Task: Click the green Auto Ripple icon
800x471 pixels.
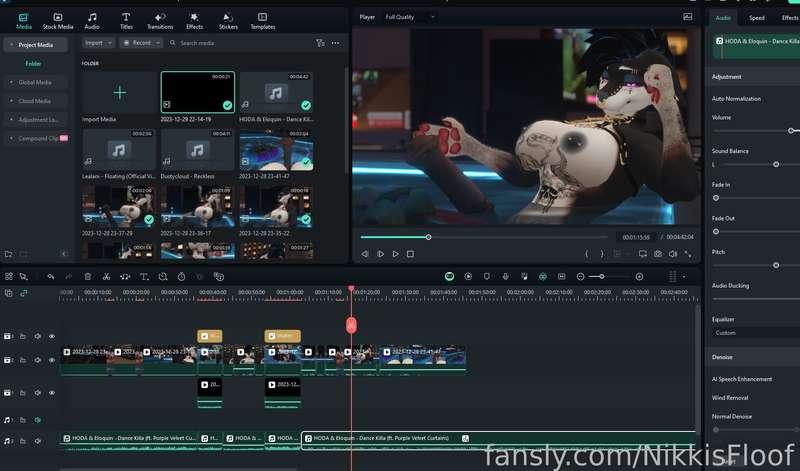Action: click(x=449, y=277)
